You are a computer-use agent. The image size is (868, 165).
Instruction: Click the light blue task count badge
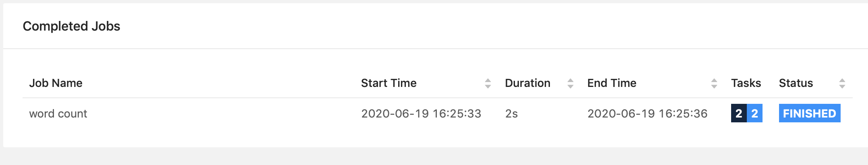tap(755, 113)
